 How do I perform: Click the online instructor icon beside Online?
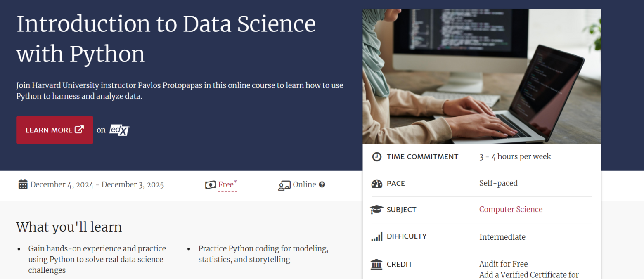(x=284, y=185)
